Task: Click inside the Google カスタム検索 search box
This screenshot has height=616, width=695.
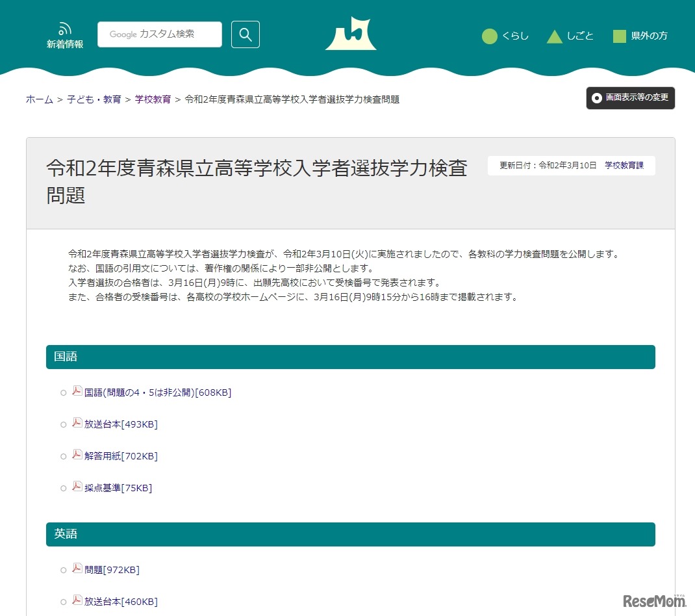Action: click(159, 34)
